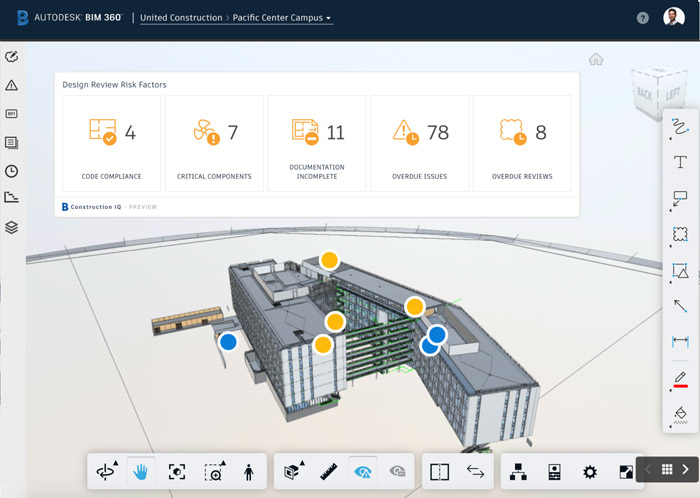This screenshot has width=700, height=498.
Task: Choose the Arrow markup tool
Action: [x=680, y=306]
